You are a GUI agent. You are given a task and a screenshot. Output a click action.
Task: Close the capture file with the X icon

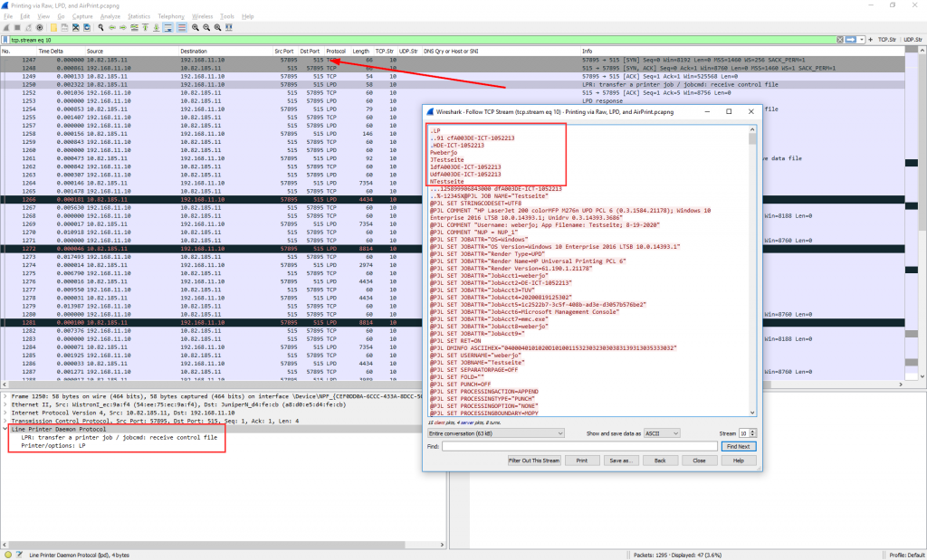(76, 27)
